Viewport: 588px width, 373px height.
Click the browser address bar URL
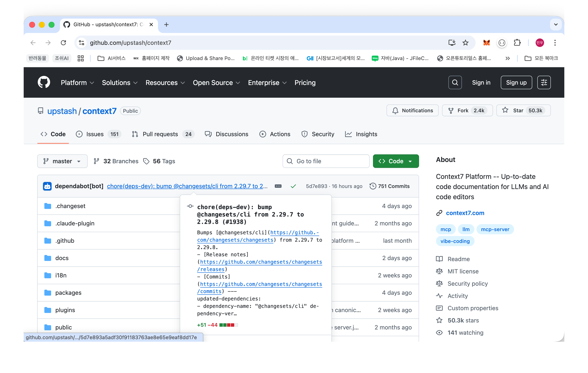[x=131, y=43]
